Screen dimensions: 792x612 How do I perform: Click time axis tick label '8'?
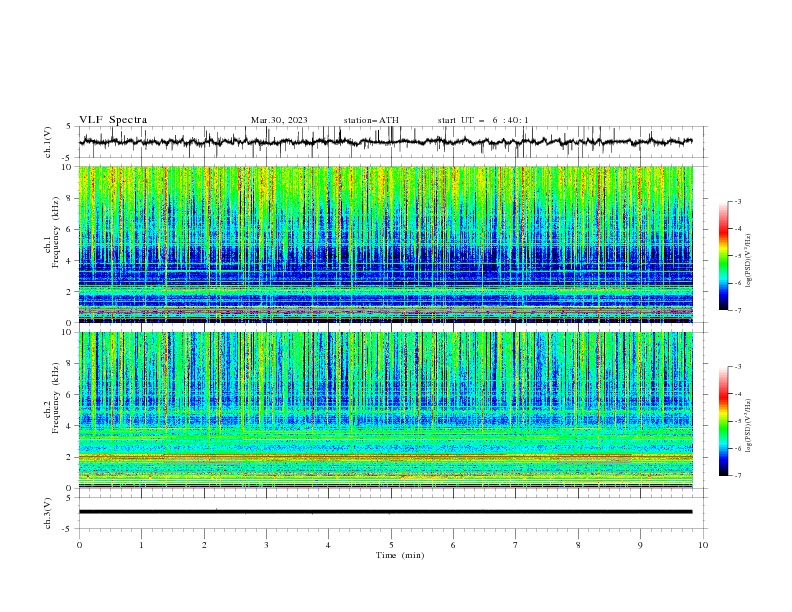[x=578, y=545]
